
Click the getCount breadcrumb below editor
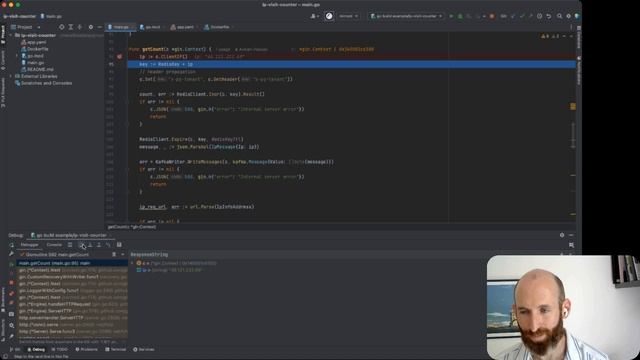(132, 227)
